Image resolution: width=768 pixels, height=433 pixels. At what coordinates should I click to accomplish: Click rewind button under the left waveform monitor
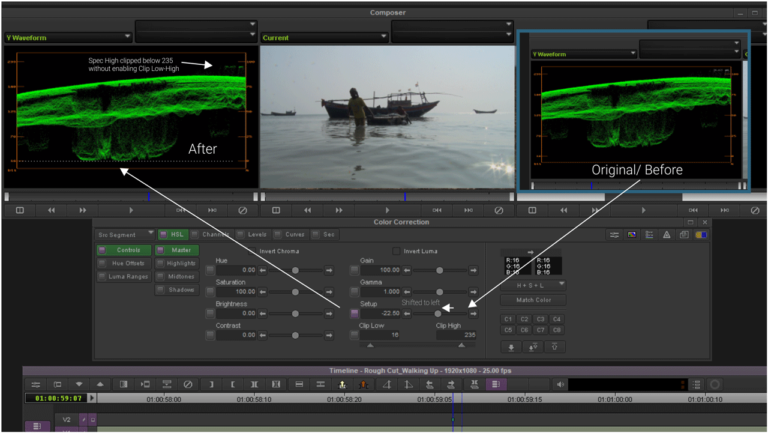tap(51, 210)
